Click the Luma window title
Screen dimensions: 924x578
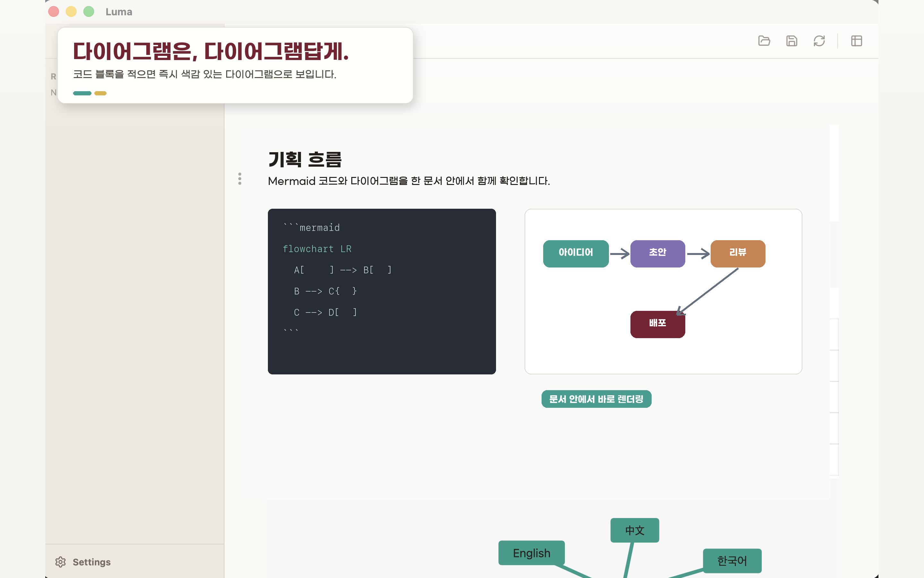(119, 12)
